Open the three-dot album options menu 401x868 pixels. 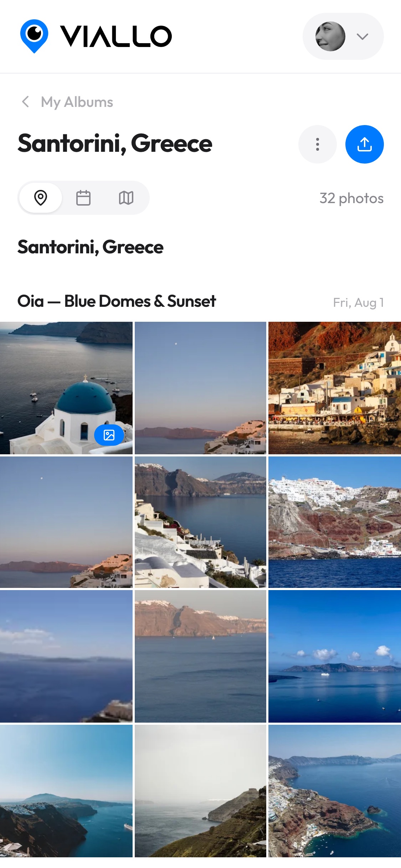[318, 144]
